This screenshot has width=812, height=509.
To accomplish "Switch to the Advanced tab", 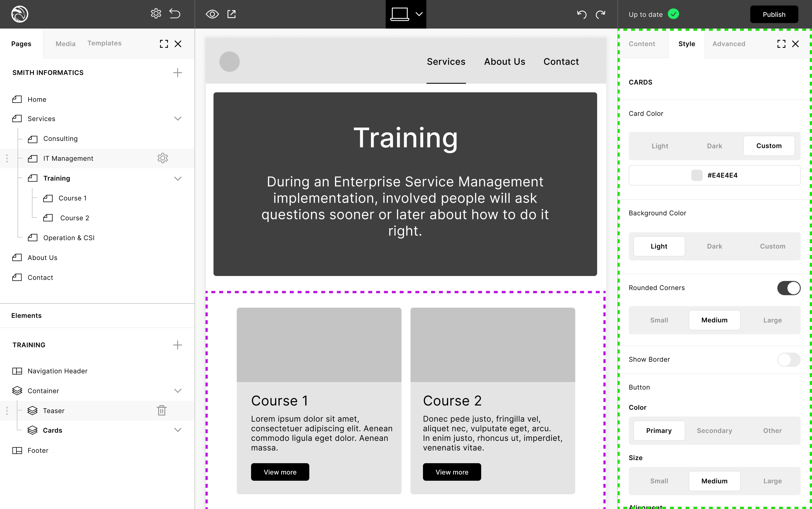I will pos(729,44).
